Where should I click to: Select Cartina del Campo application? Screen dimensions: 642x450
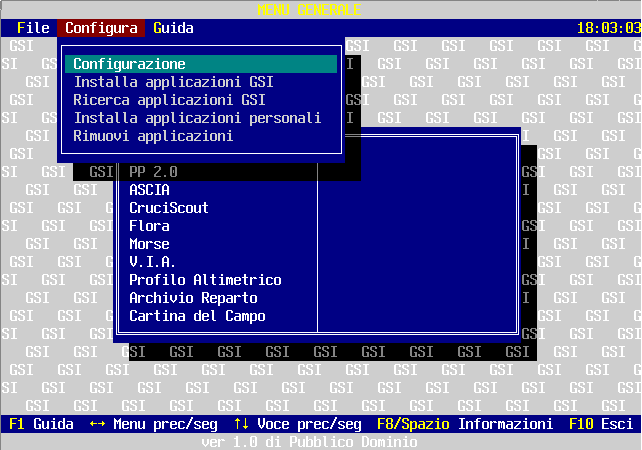(197, 316)
